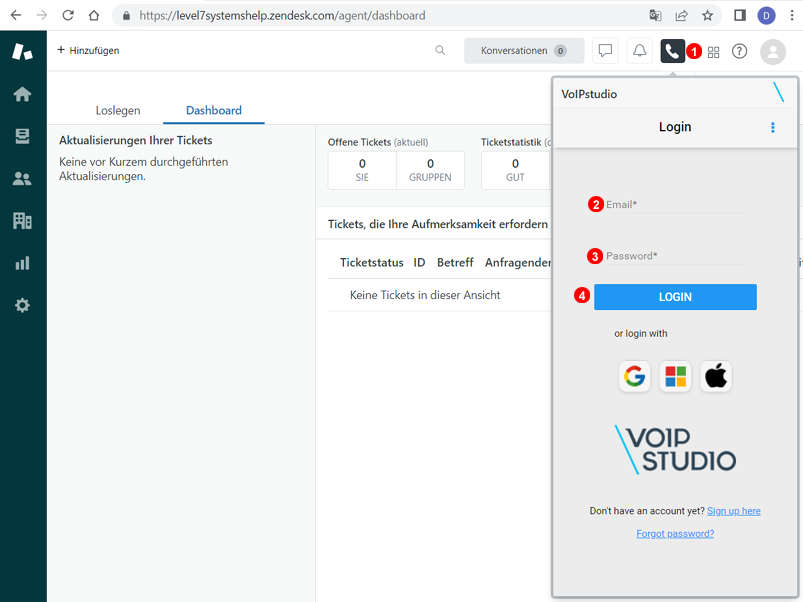This screenshot has width=803, height=602.
Task: Login with the Apple icon
Action: 715,377
